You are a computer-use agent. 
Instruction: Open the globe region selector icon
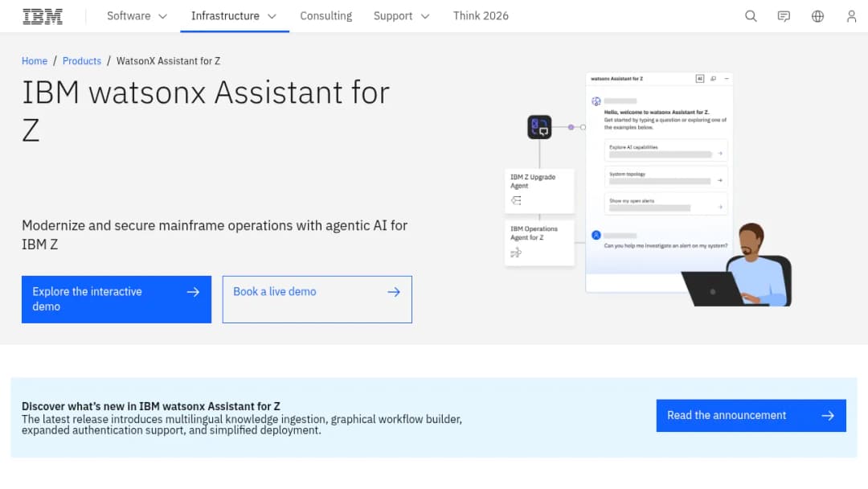point(817,16)
